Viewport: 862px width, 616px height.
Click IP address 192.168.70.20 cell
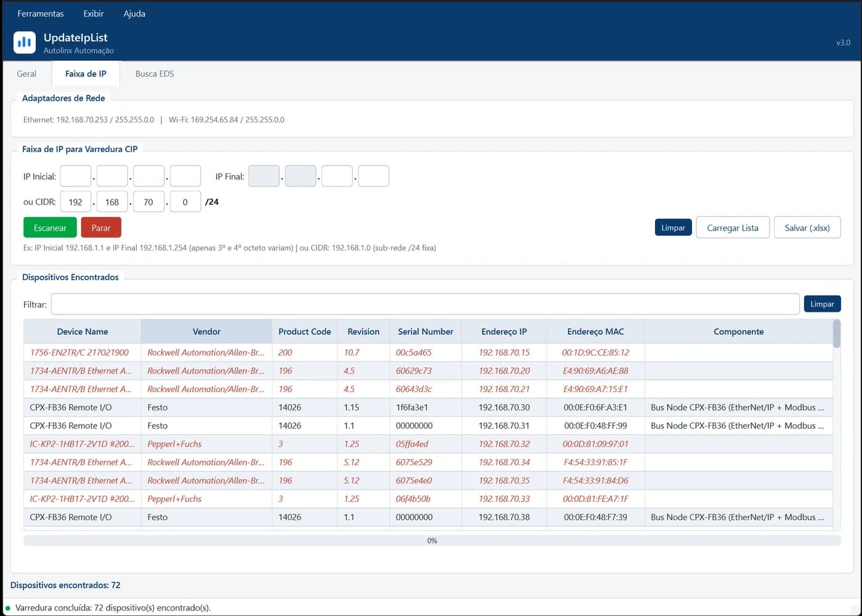(x=504, y=371)
